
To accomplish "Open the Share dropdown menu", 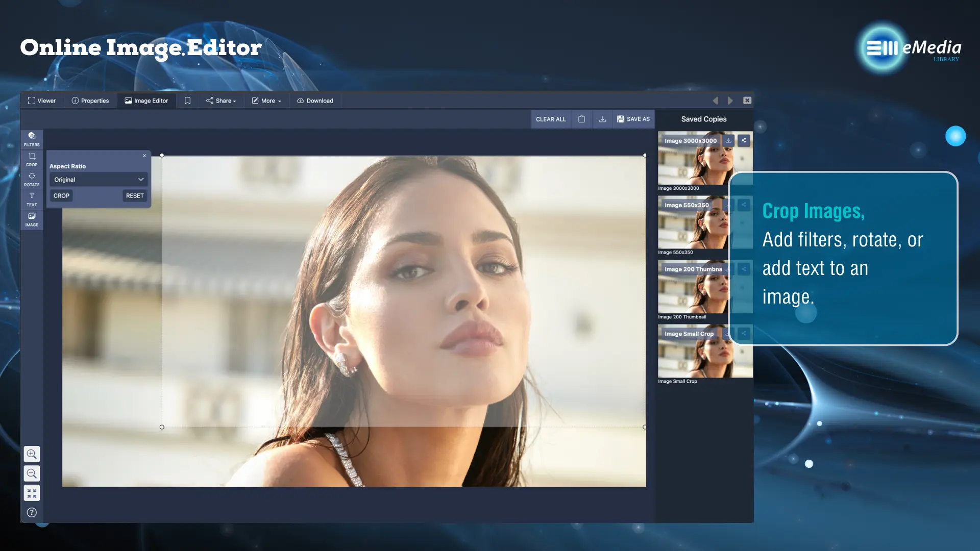I will (221, 101).
